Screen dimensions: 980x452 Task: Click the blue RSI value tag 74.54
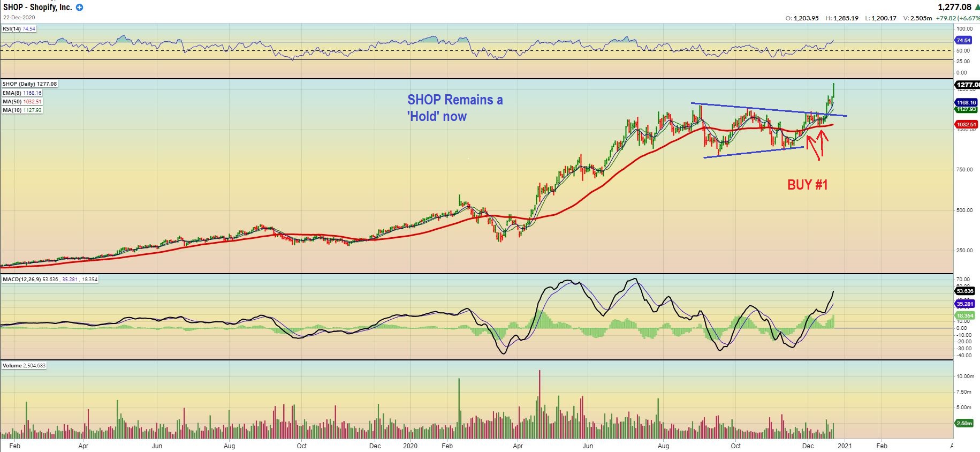pyautogui.click(x=963, y=40)
